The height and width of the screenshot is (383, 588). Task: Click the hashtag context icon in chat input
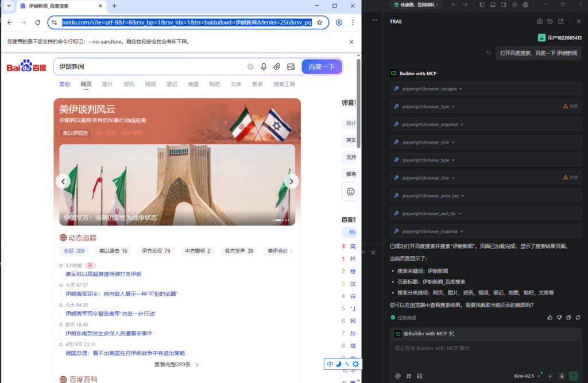409,376
